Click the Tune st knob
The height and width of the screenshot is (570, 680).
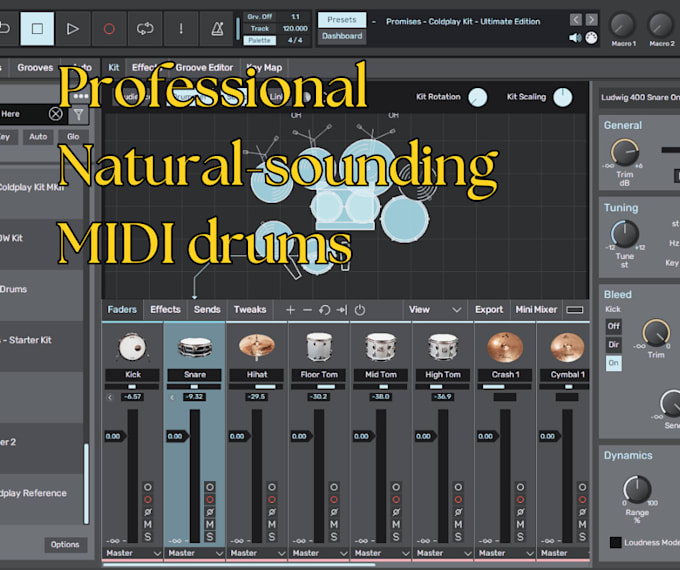tap(625, 234)
